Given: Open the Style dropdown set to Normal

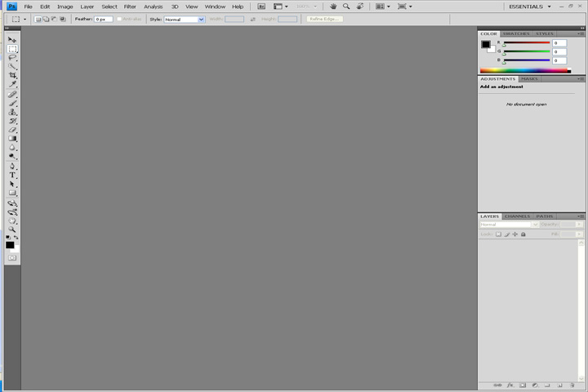Looking at the screenshot, I should pyautogui.click(x=184, y=20).
